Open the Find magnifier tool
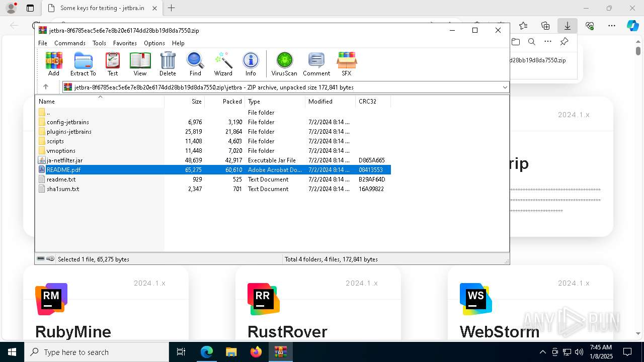The width and height of the screenshot is (644, 362). (x=195, y=64)
